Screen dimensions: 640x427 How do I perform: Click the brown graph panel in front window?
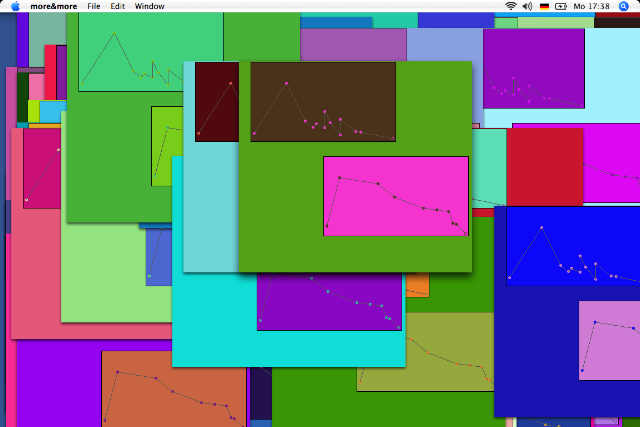pyautogui.click(x=323, y=102)
